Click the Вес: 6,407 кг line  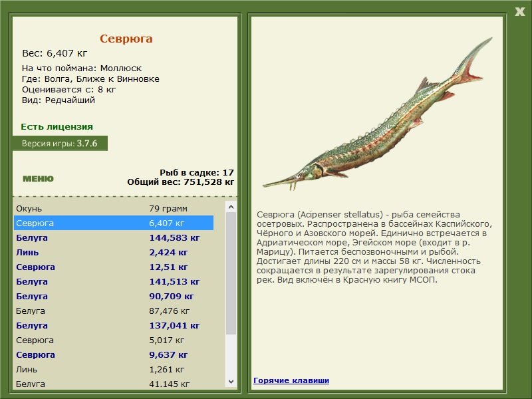(x=55, y=53)
